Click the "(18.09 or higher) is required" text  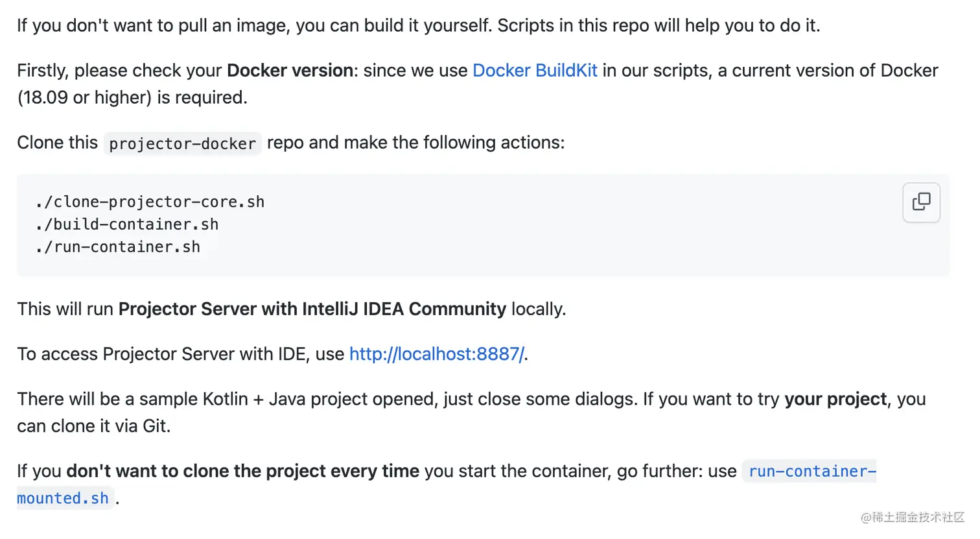[132, 97]
